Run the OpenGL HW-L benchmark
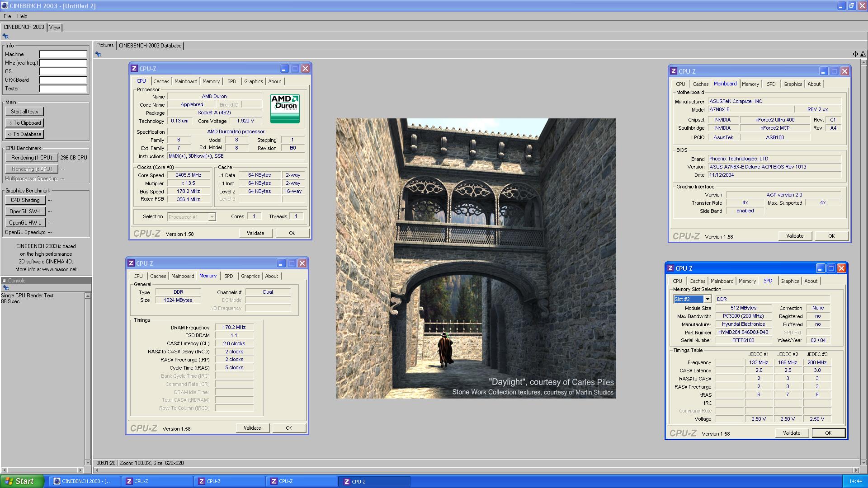 pyautogui.click(x=25, y=223)
